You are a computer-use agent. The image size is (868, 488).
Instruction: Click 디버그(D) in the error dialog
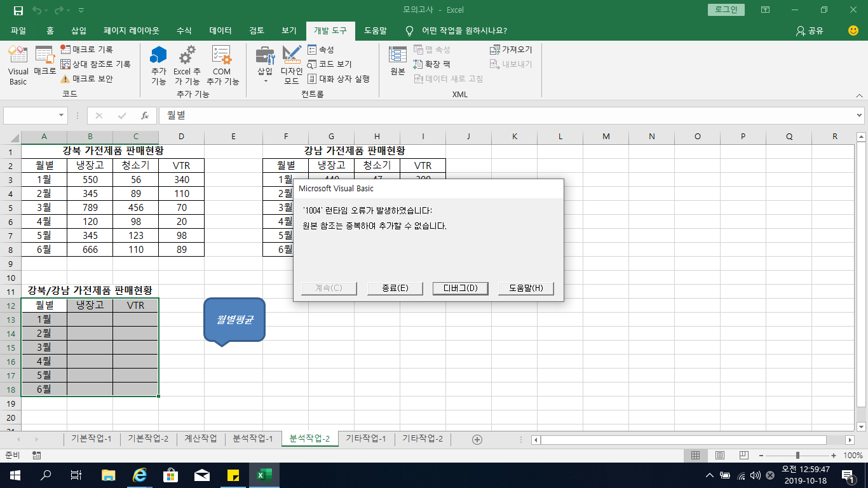coord(461,288)
